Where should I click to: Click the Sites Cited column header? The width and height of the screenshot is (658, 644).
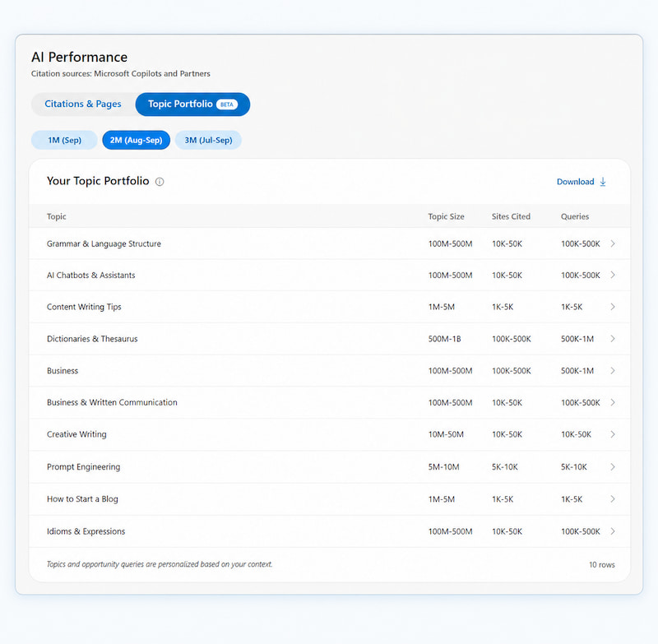pyautogui.click(x=511, y=216)
